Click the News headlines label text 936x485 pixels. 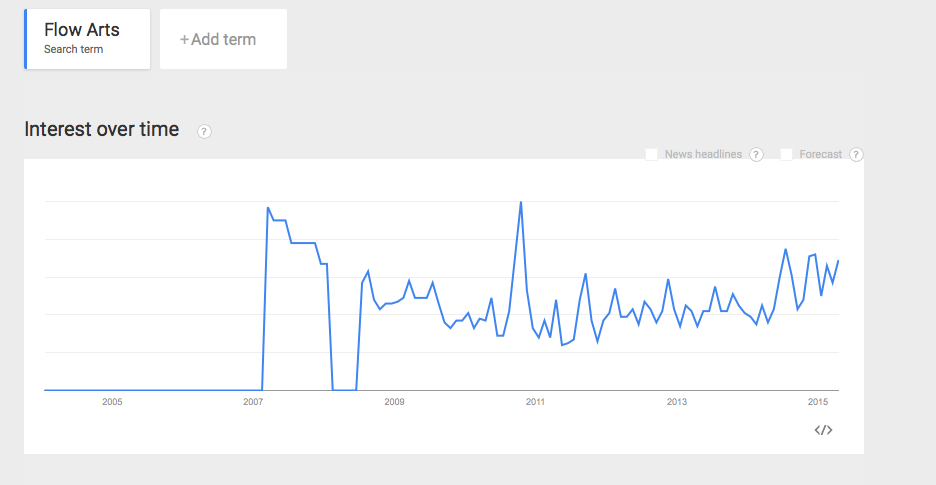coord(703,154)
